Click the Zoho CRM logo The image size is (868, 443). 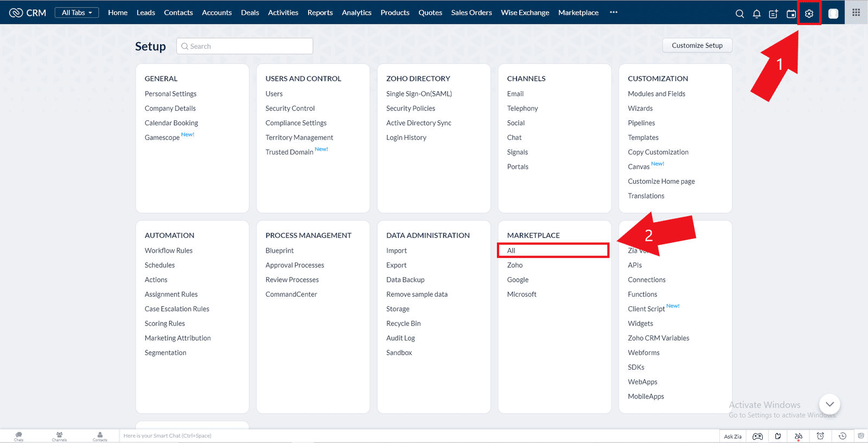tap(28, 12)
